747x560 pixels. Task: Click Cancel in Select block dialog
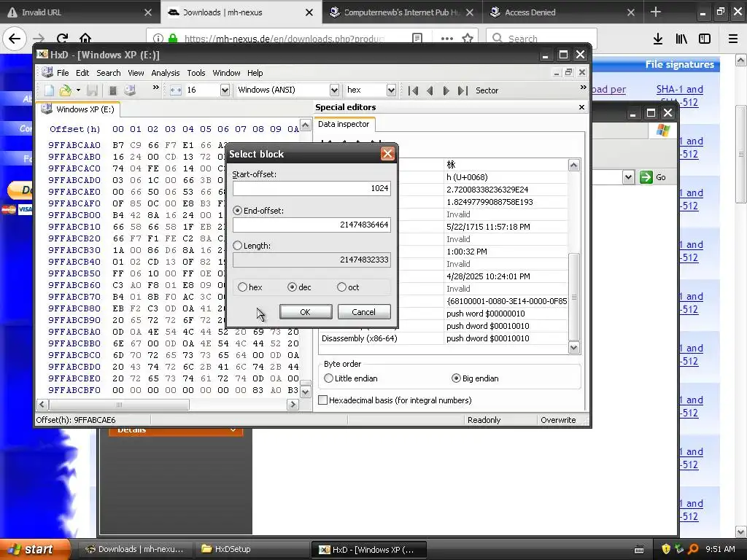pyautogui.click(x=364, y=312)
